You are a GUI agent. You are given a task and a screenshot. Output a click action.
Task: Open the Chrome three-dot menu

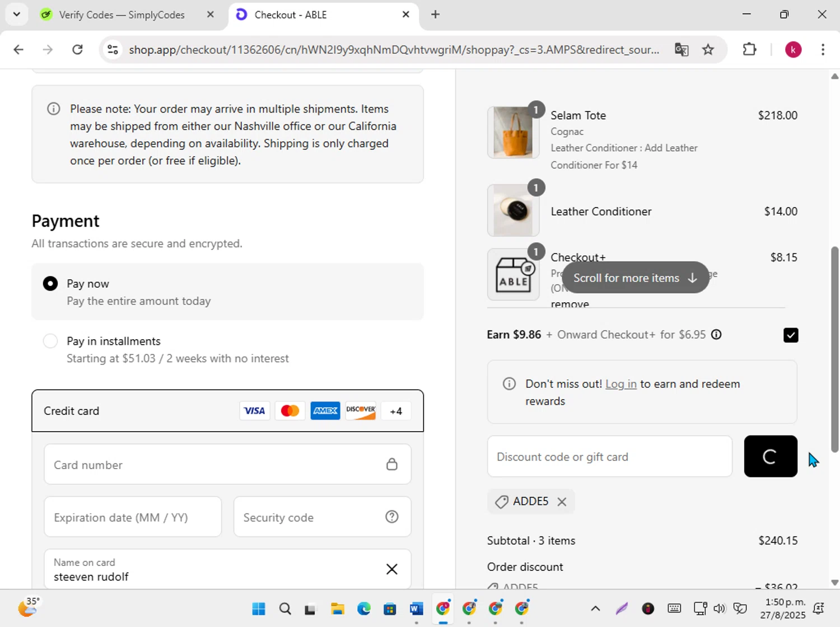tap(823, 49)
